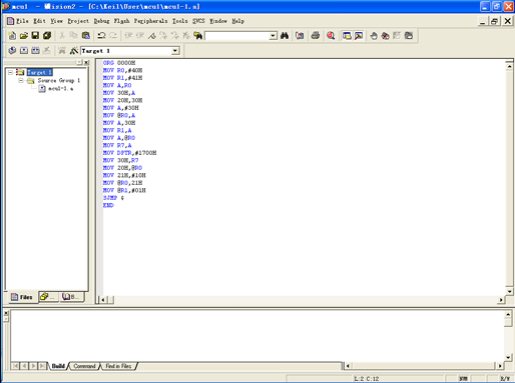Click the binoculars Find icon
Viewport: 515px width, 383px height.
click(x=284, y=35)
